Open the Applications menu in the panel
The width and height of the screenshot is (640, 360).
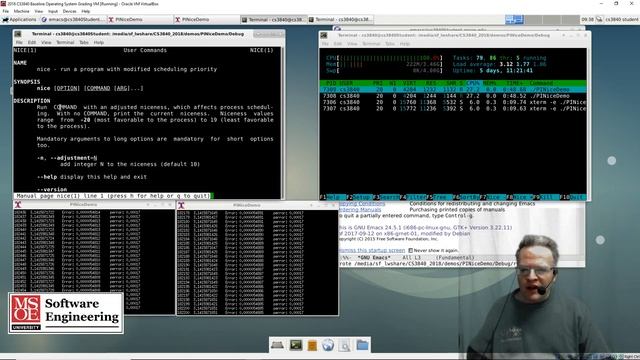pos(20,20)
